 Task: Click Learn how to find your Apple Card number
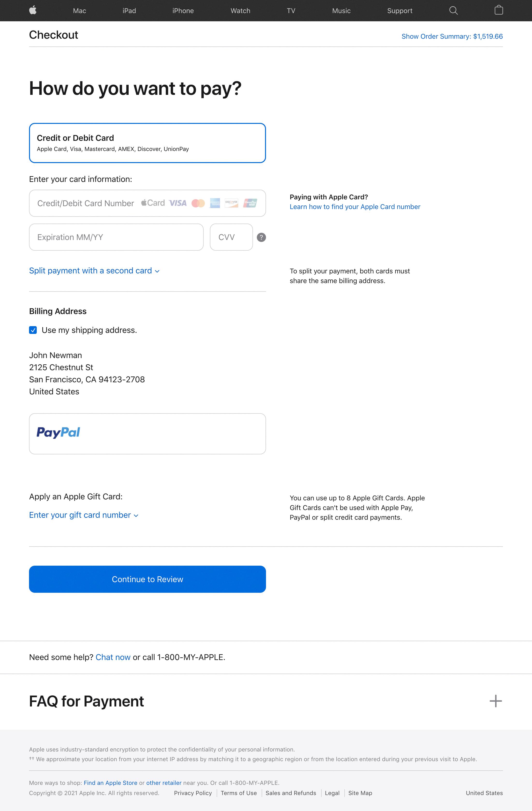click(x=355, y=207)
